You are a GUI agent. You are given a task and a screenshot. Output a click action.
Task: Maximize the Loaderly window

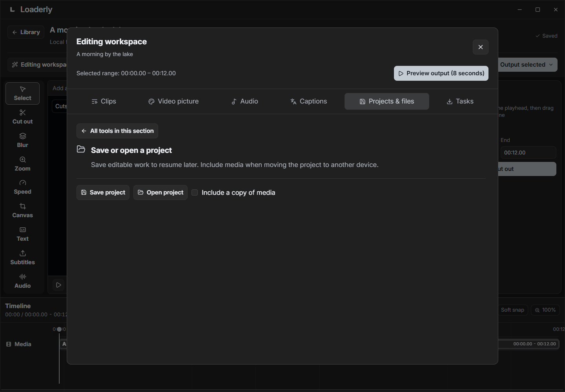point(538,9)
